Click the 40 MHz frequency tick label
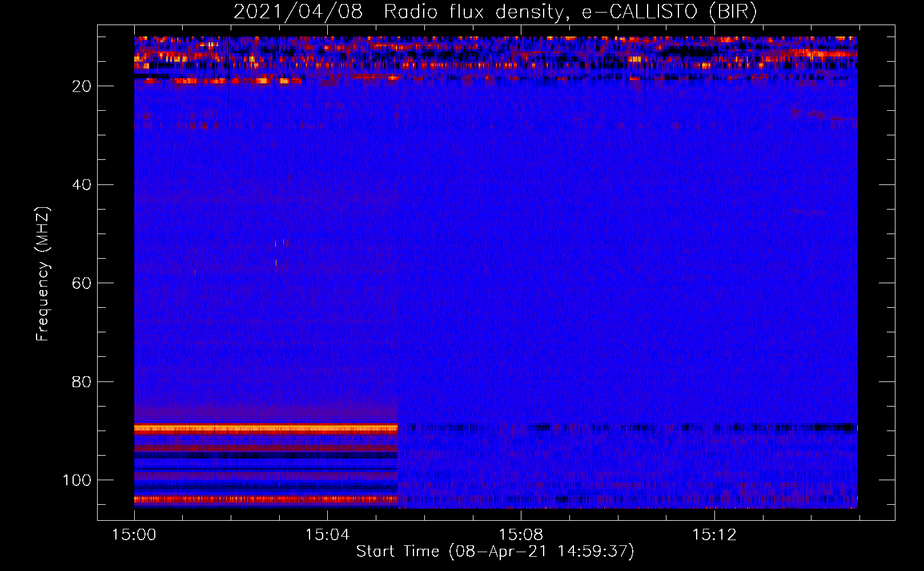The image size is (924, 571). click(x=82, y=185)
